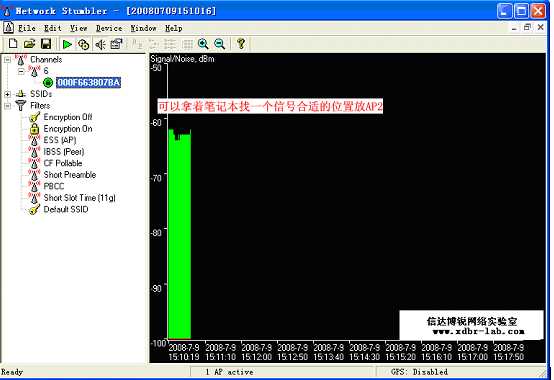Click the question mark Help toolbar icon
The image size is (554, 380).
(x=241, y=44)
